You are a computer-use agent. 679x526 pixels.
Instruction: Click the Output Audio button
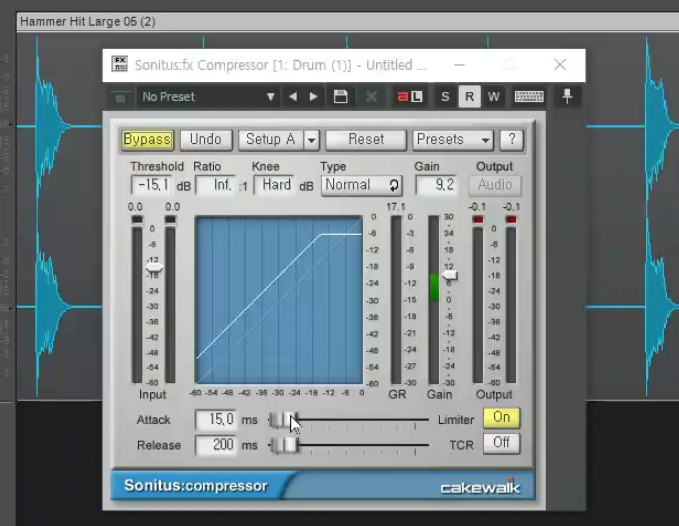495,185
